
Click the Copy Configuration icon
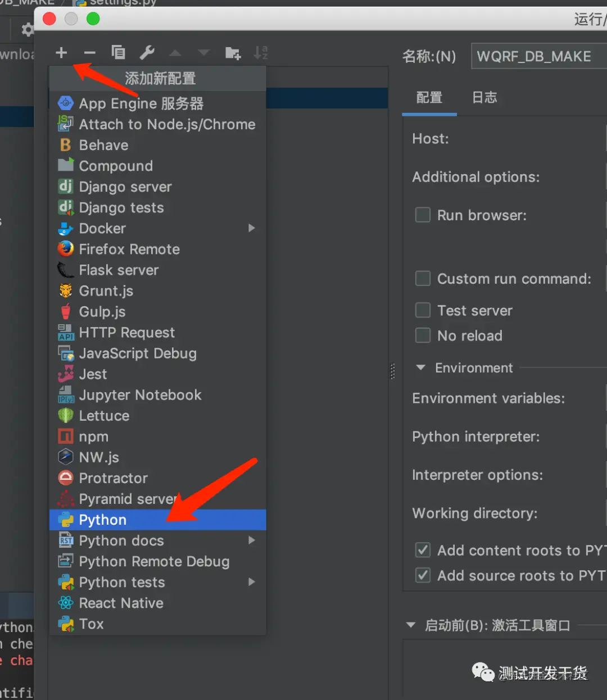pyautogui.click(x=118, y=52)
